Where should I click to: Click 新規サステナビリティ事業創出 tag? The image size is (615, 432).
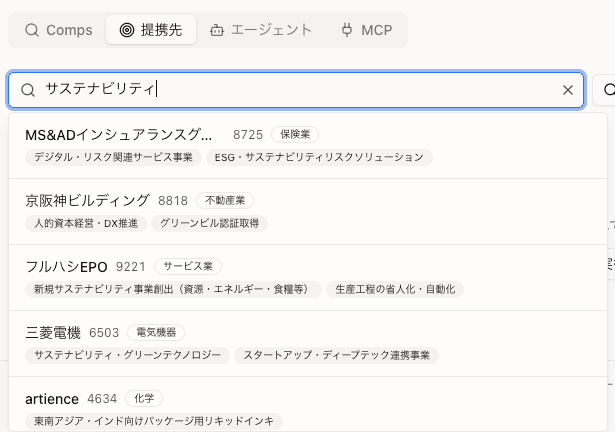point(173,289)
